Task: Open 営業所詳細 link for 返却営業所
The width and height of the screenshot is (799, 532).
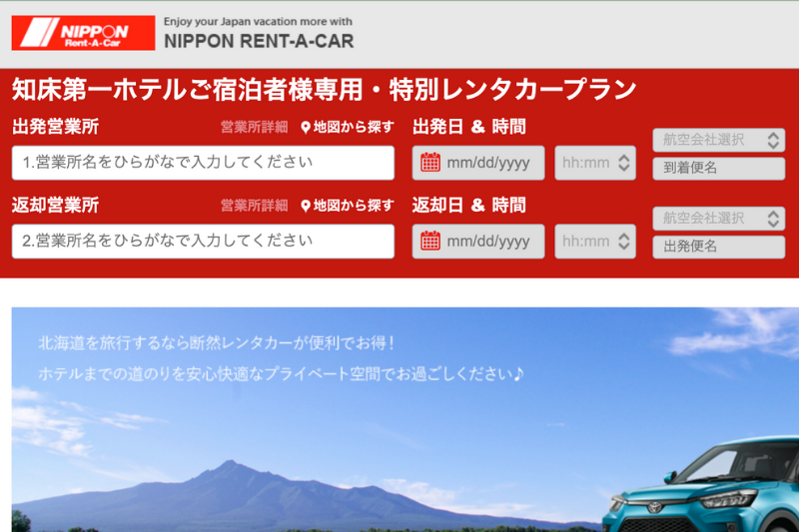Action: [x=254, y=206]
